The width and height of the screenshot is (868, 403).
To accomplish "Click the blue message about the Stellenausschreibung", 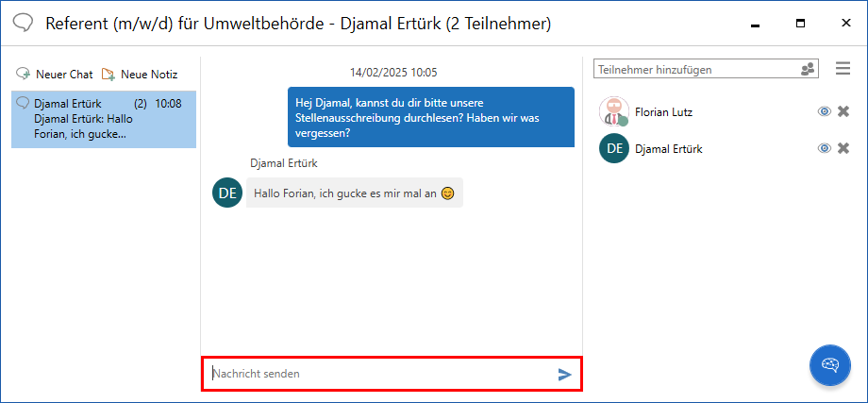I will [x=430, y=117].
